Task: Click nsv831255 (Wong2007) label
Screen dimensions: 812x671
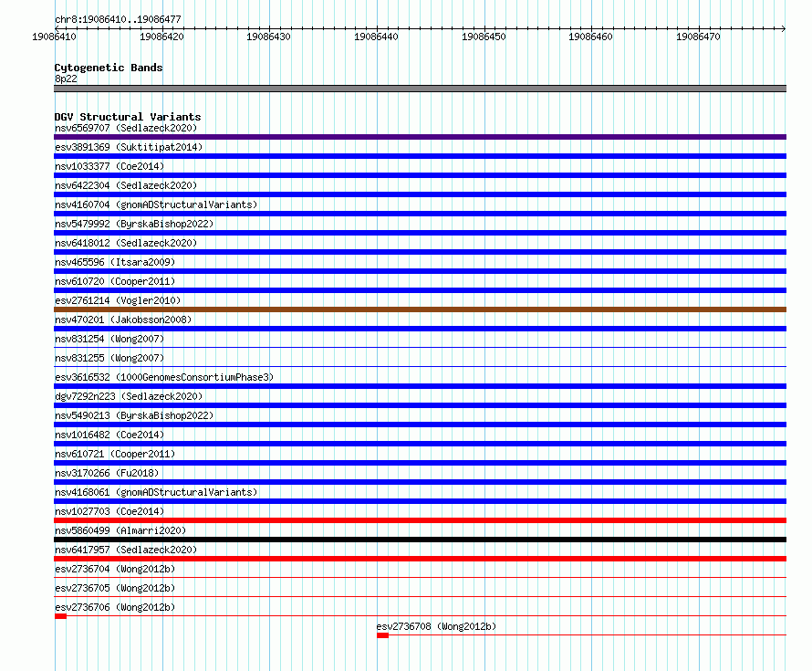Action: pyautogui.click(x=109, y=358)
